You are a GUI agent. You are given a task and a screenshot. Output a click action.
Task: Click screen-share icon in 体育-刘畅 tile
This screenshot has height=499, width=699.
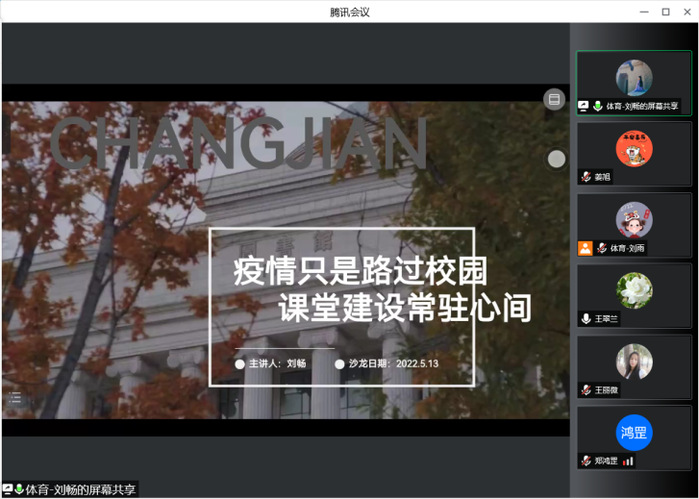[x=585, y=106]
